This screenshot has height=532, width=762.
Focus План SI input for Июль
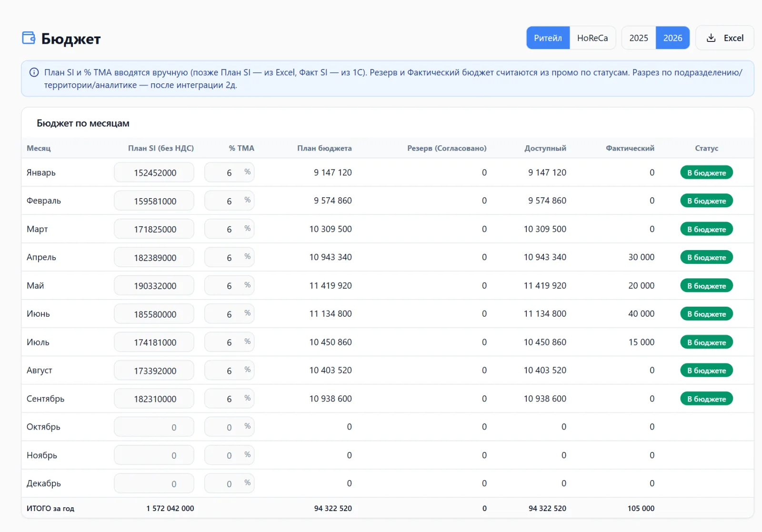(x=154, y=342)
